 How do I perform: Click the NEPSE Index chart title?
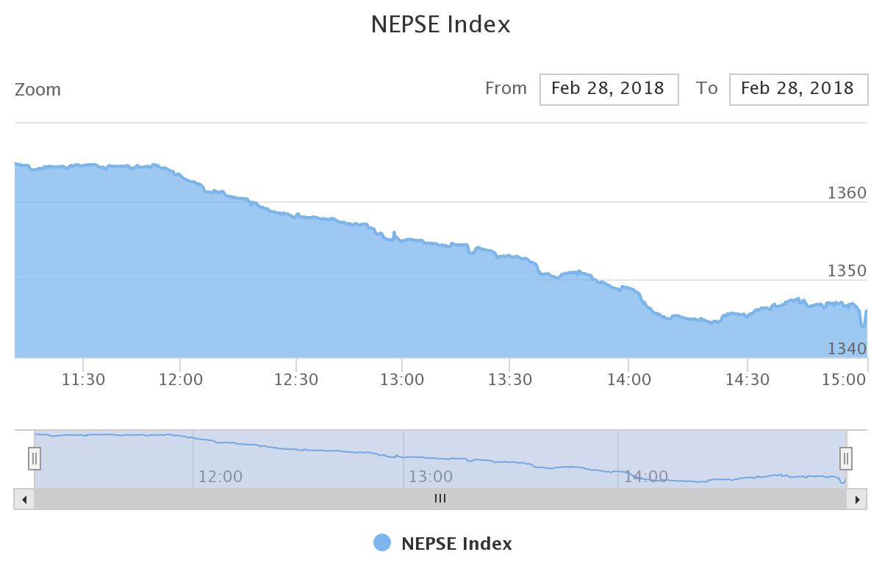pos(441,24)
